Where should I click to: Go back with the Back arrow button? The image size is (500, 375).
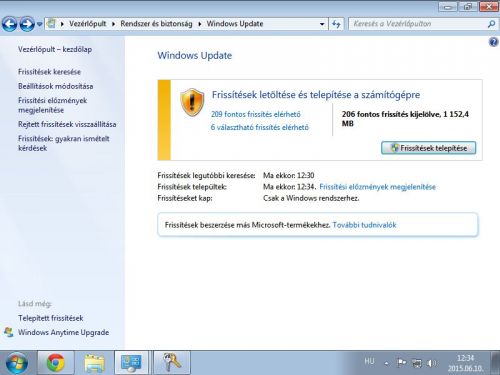click(9, 24)
